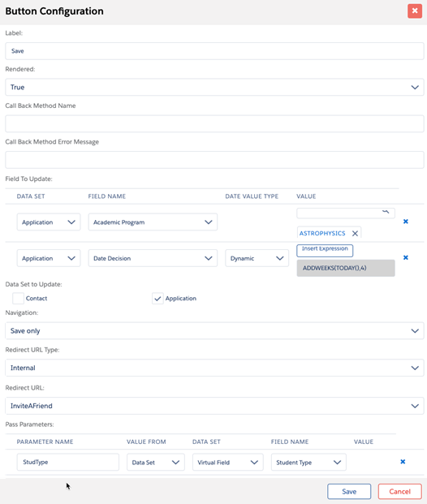
Task: Expand the Navigation Save only dropdown
Action: pos(214,331)
